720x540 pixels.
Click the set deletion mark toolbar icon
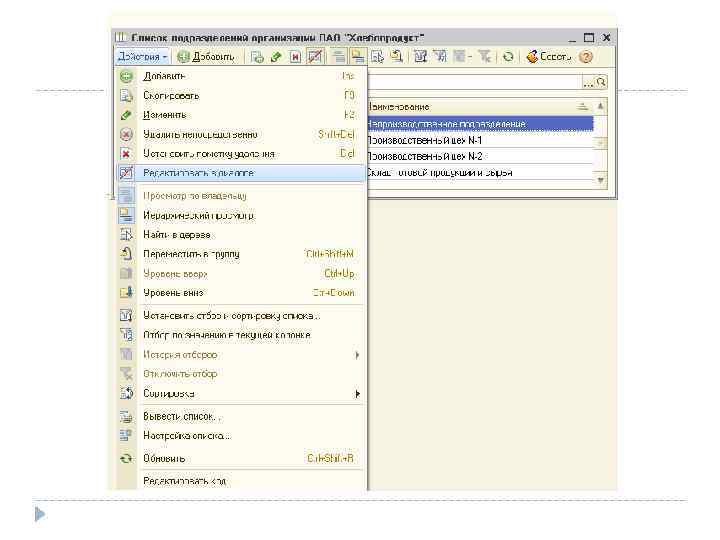pyautogui.click(x=295, y=57)
